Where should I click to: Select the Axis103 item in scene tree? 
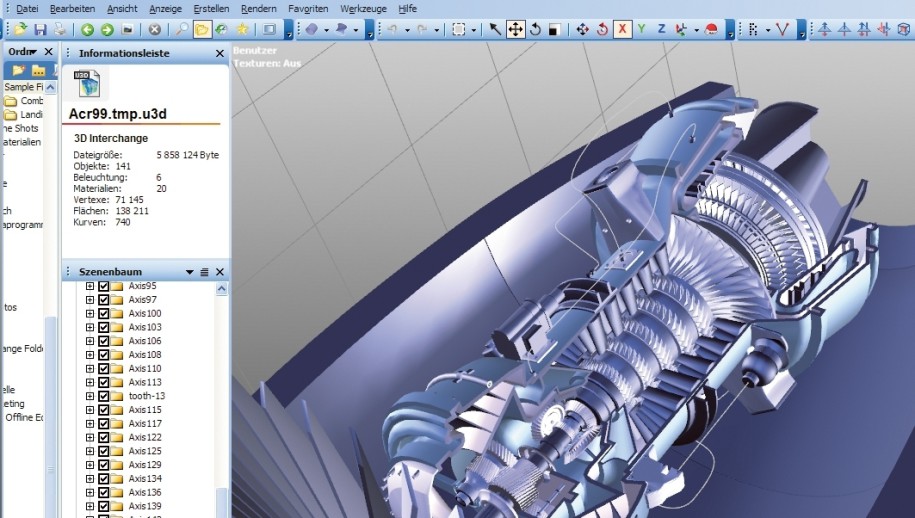point(145,327)
